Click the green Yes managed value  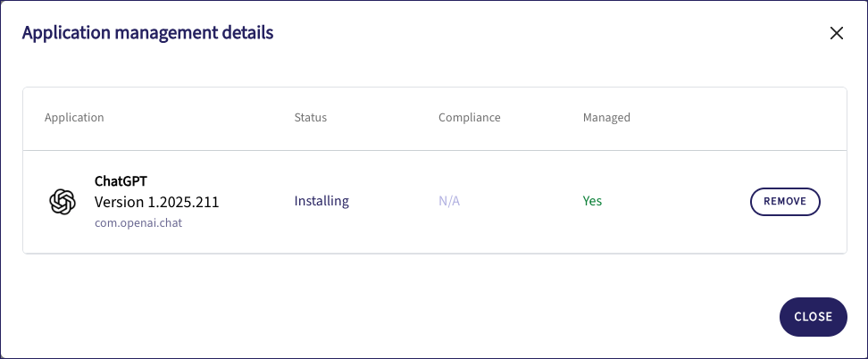pyautogui.click(x=592, y=202)
